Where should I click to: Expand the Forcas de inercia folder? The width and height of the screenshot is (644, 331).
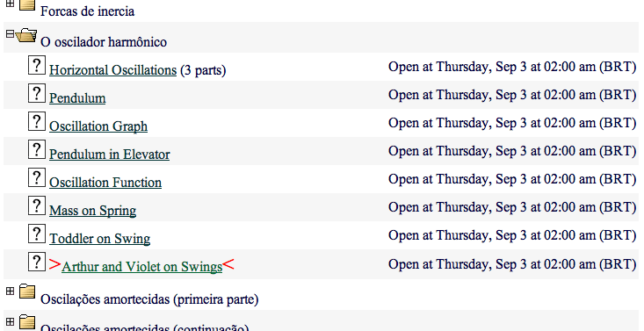10,4
